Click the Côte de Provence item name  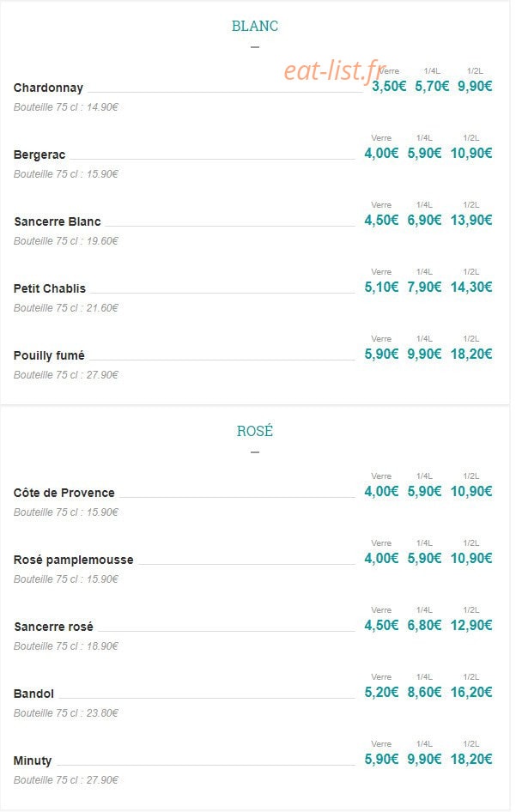(64, 493)
